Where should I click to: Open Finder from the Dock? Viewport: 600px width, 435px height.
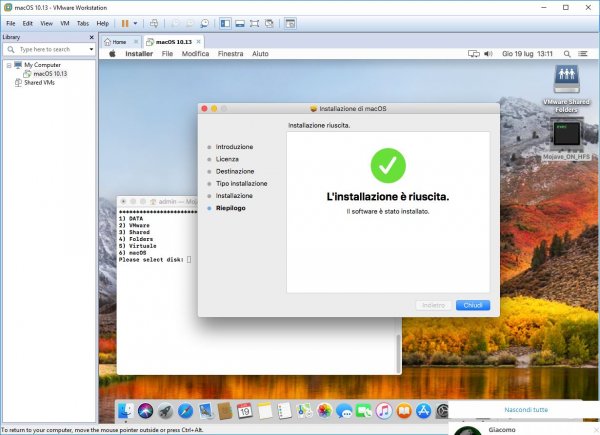pos(126,411)
